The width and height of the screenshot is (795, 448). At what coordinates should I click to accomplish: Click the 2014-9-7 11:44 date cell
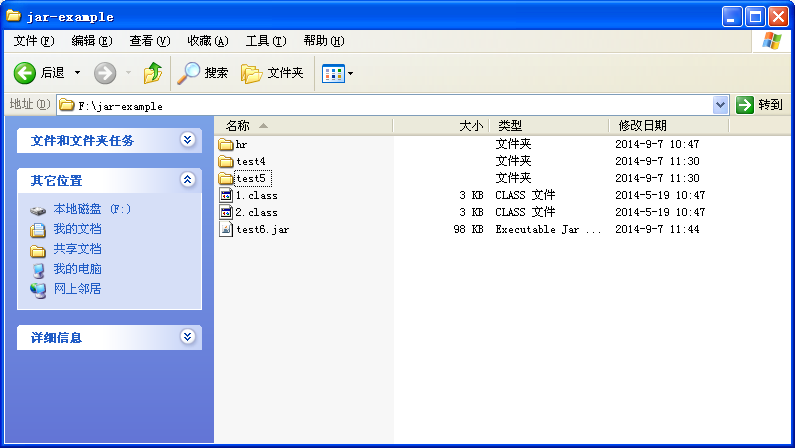point(657,230)
